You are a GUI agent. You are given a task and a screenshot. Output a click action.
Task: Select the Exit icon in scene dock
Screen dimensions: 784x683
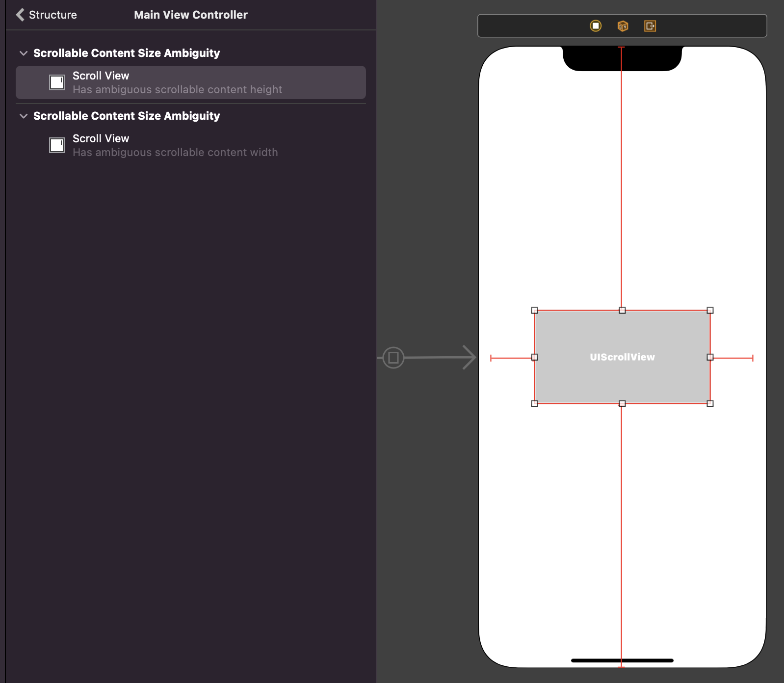(650, 26)
